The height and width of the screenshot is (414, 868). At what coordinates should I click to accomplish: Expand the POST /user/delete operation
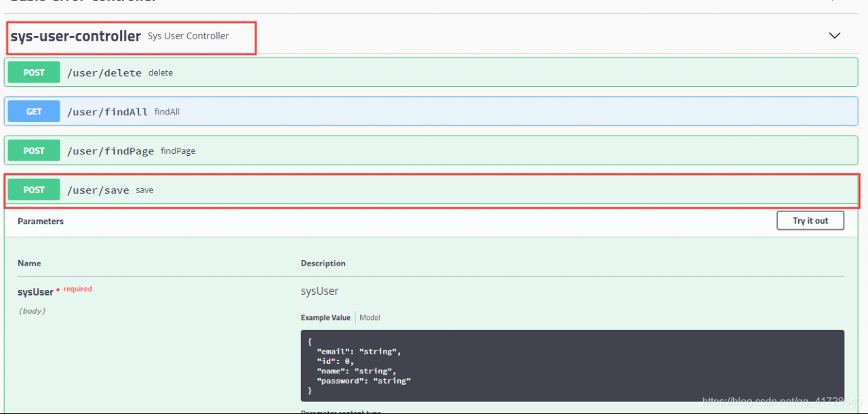[431, 73]
